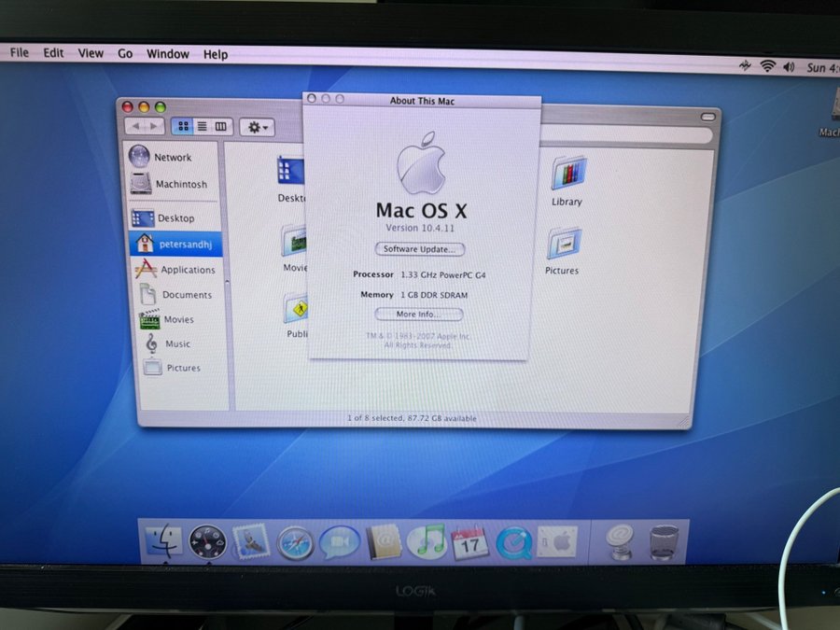Open the View menu
The image size is (840, 630).
pos(91,53)
